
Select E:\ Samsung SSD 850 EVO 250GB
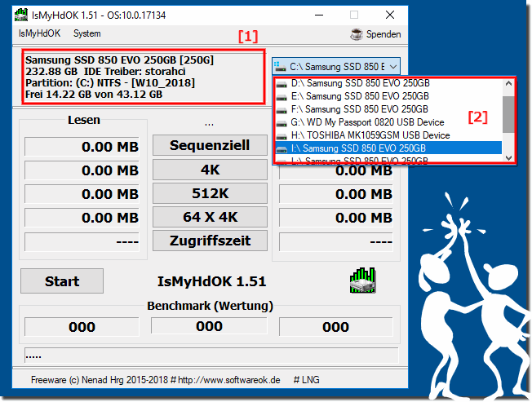tap(388, 96)
